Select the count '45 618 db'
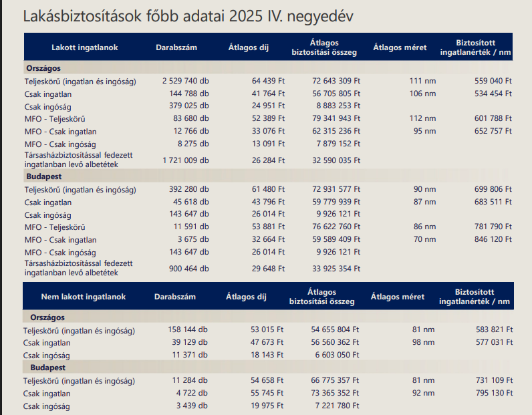The width and height of the screenshot is (532, 415). tap(191, 202)
